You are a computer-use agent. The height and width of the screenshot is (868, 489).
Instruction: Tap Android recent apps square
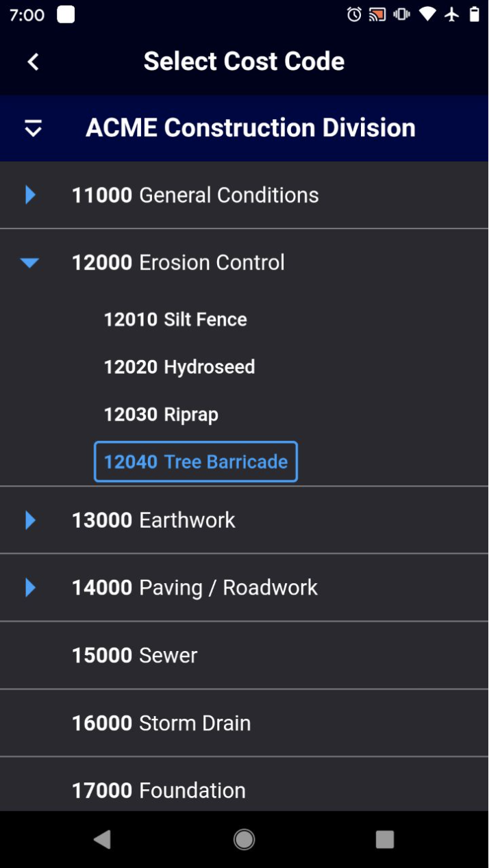pyautogui.click(x=385, y=839)
